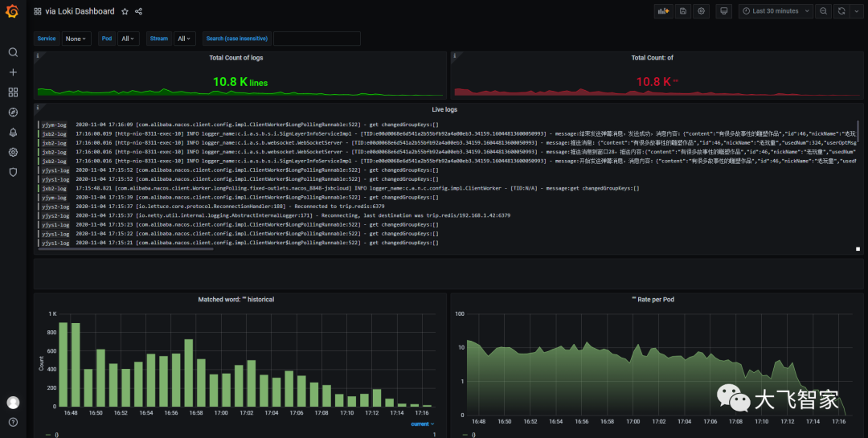This screenshot has height=438, width=868.
Task: Click the jxb2-log line at 17:15:48.821
Action: [447, 189]
